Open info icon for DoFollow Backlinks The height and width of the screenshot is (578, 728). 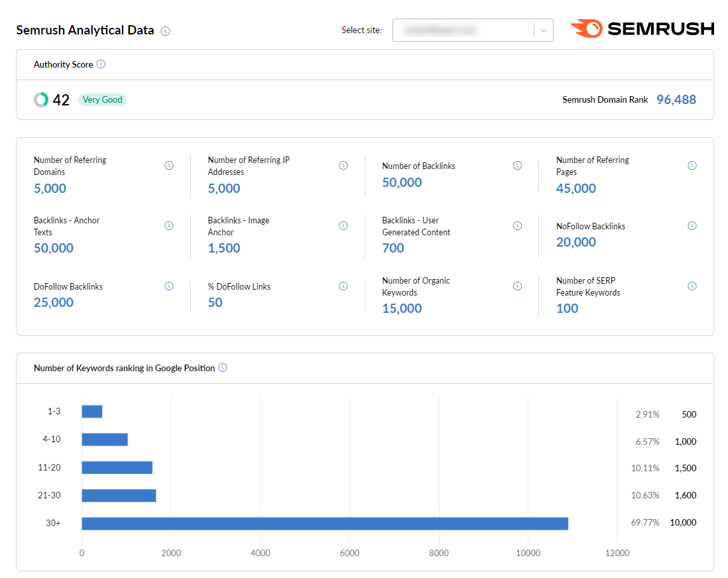pos(169,286)
